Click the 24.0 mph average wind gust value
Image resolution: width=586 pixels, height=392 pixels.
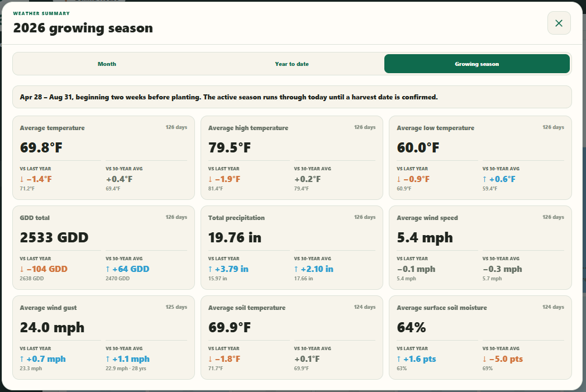click(x=52, y=328)
